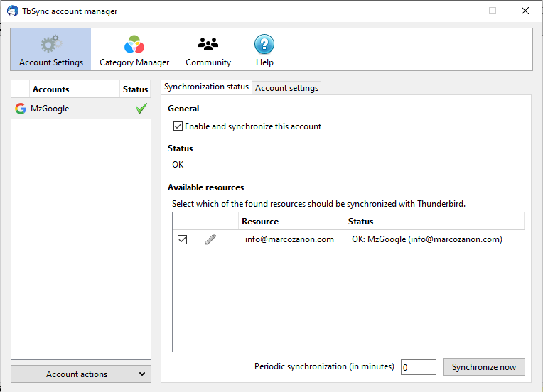Image resolution: width=543 pixels, height=392 pixels.
Task: Click the Status column header in resources table
Action: point(434,221)
